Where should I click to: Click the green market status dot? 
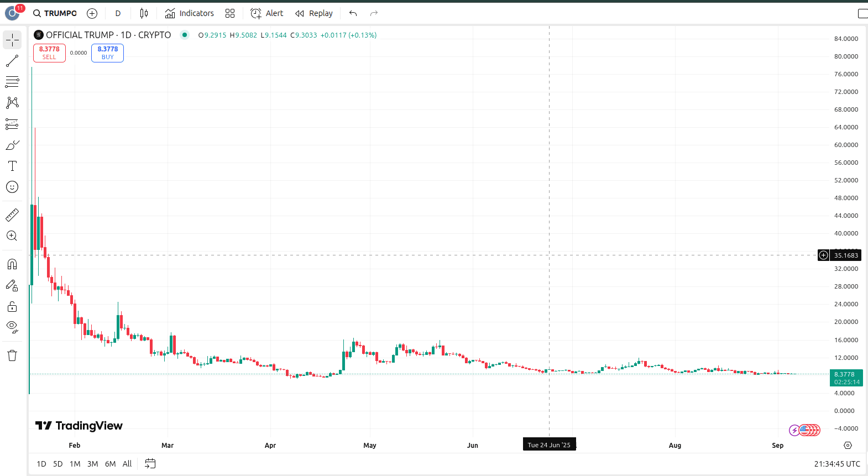coord(185,35)
